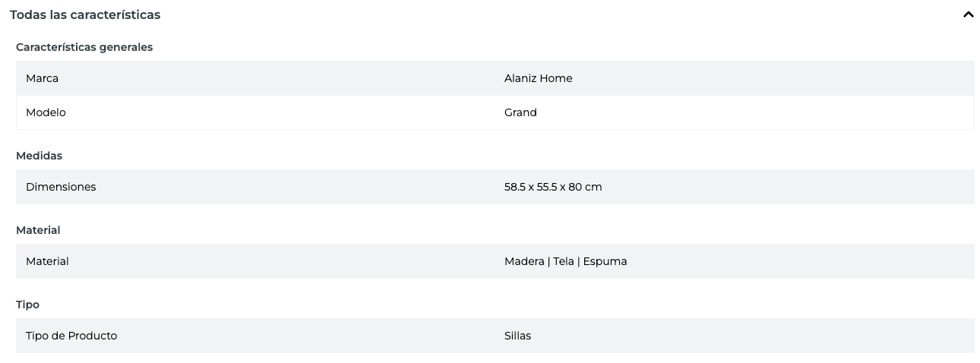Click the bold Material subsection heading
980x363 pixels.
click(38, 230)
